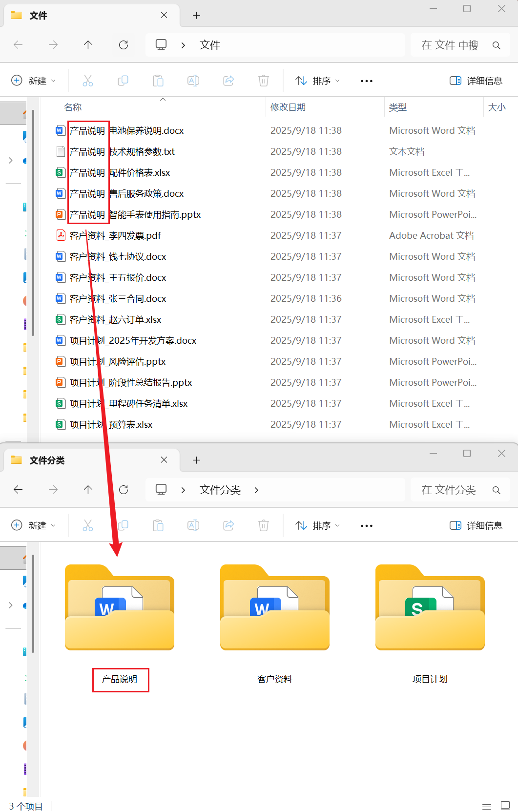Click Cut icon in 文件 window toolbar
This screenshot has height=812, width=518.
click(88, 81)
